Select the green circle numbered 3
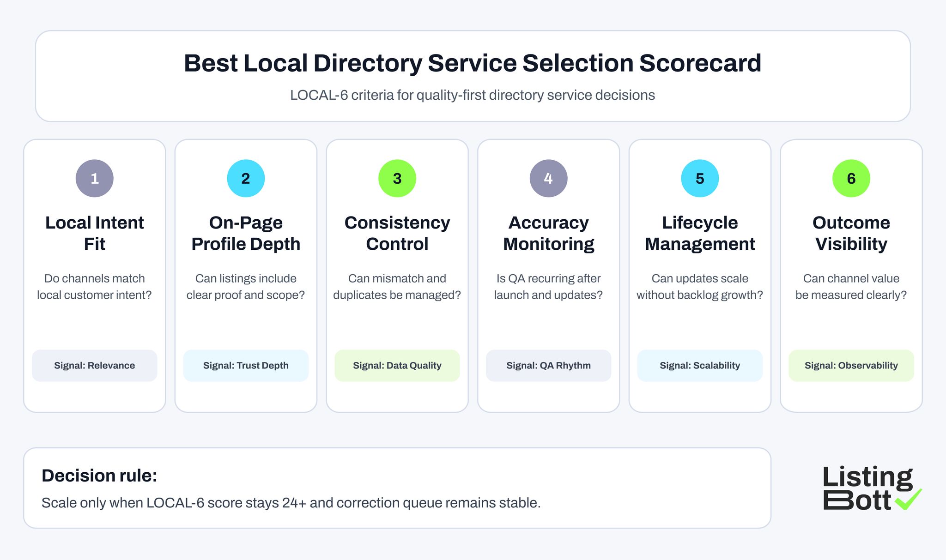The image size is (946, 560). (x=397, y=178)
